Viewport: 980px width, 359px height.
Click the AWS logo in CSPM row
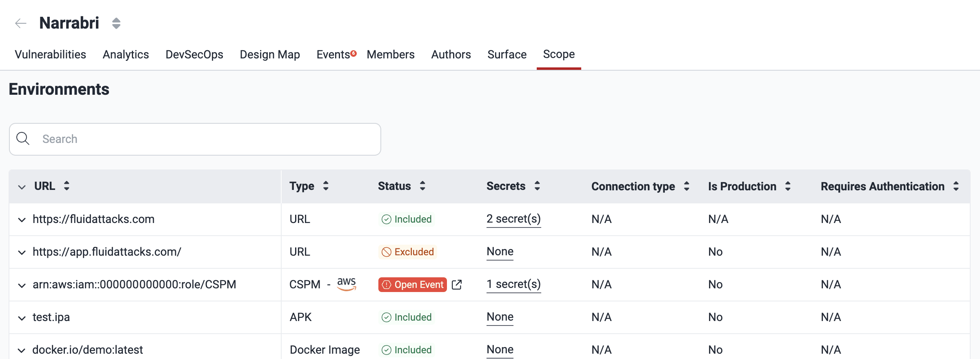click(347, 284)
